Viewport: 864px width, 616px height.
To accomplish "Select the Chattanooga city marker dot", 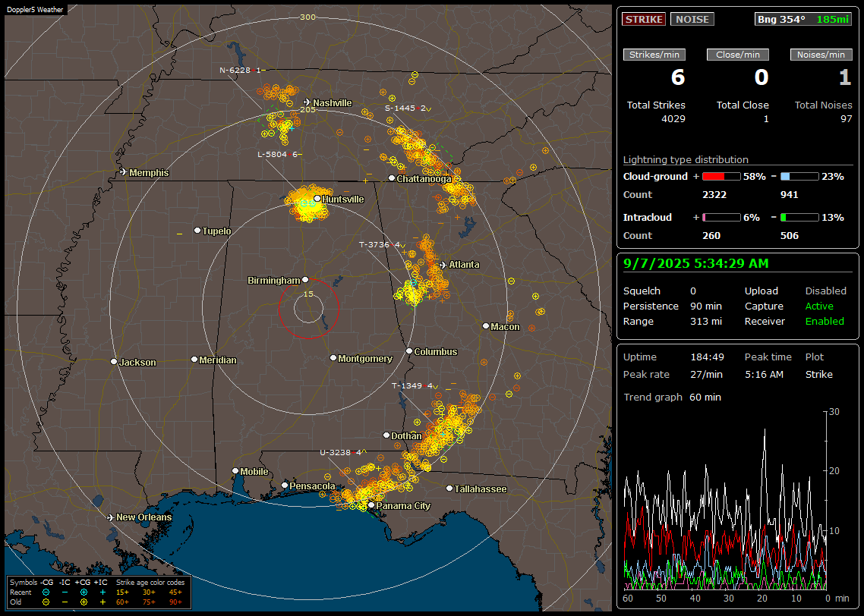I will pos(392,178).
